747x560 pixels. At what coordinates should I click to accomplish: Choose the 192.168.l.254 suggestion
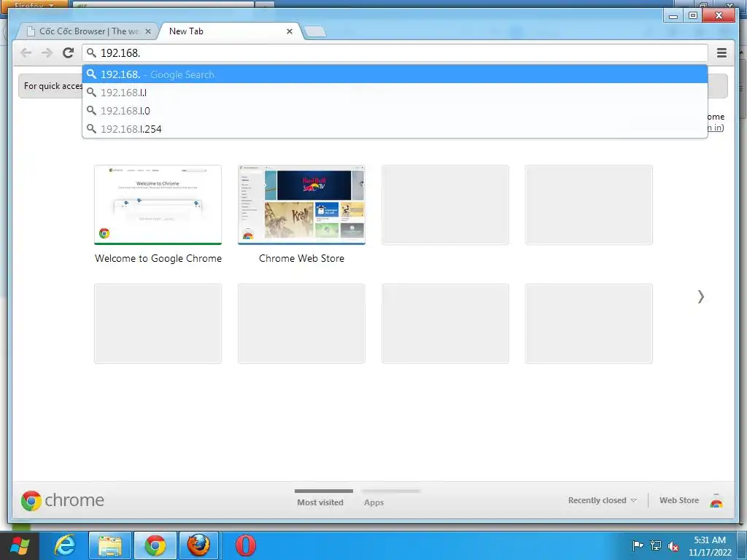pyautogui.click(x=395, y=129)
